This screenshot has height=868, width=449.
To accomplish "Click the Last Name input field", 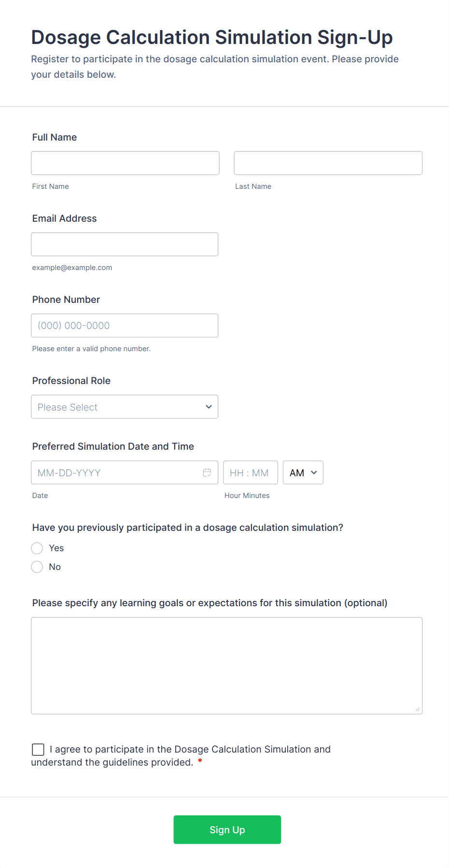I will pyautogui.click(x=328, y=163).
